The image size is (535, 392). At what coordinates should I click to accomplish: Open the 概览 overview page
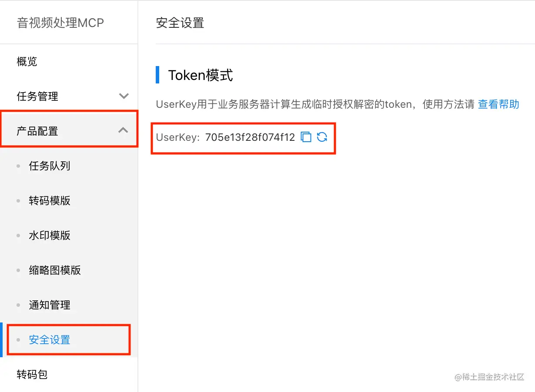click(27, 61)
